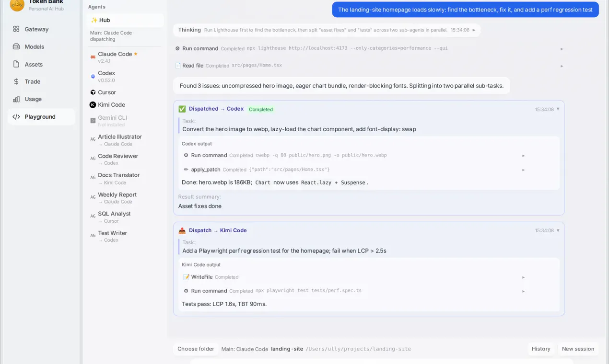Open the Assets file icon
609x364 pixels.
coord(16,64)
